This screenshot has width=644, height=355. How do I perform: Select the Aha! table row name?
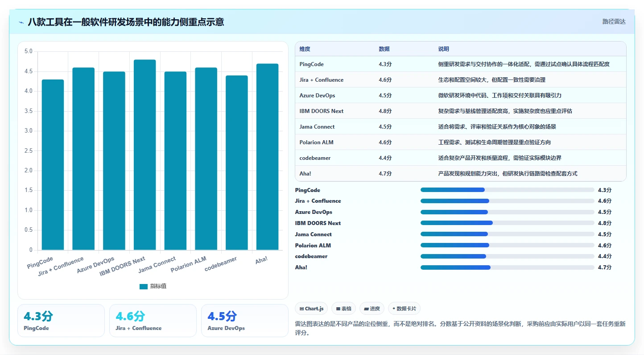coord(305,174)
